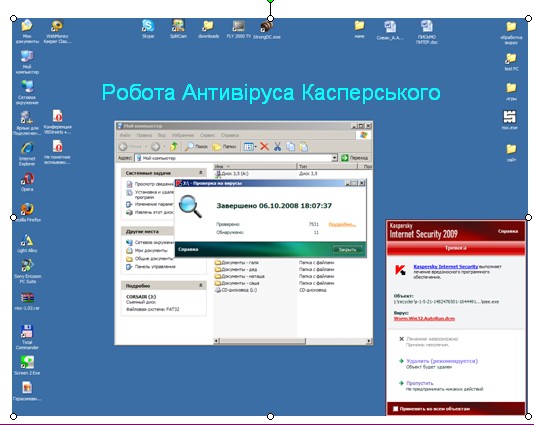Open the Internet Explorer desktop icon
The height and width of the screenshot is (425, 534).
pos(27,154)
